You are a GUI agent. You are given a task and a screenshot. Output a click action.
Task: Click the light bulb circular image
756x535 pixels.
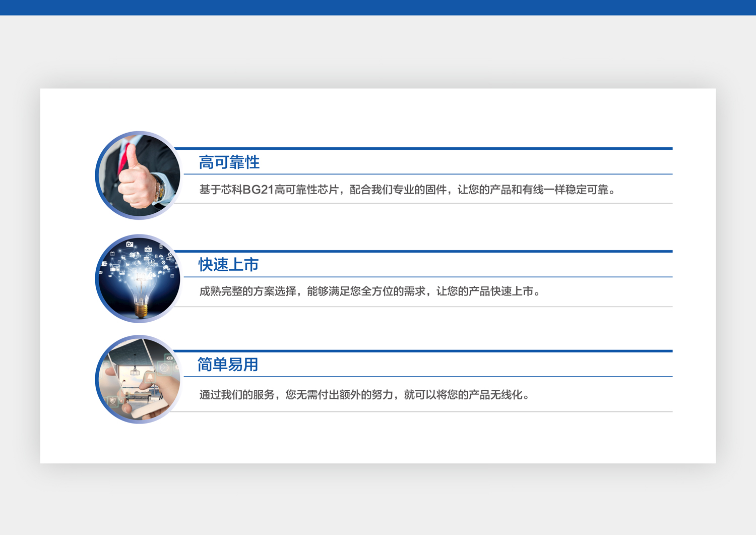pos(139,278)
